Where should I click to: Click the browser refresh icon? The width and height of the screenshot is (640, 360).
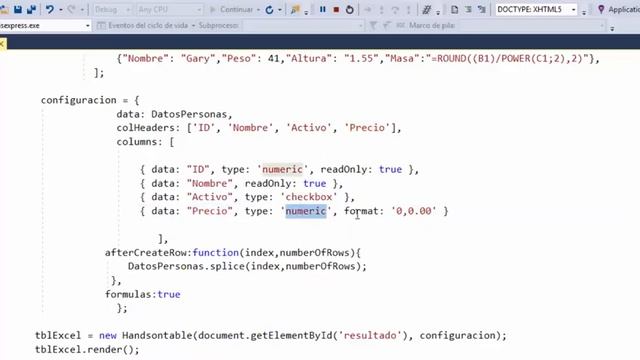coord(269,9)
